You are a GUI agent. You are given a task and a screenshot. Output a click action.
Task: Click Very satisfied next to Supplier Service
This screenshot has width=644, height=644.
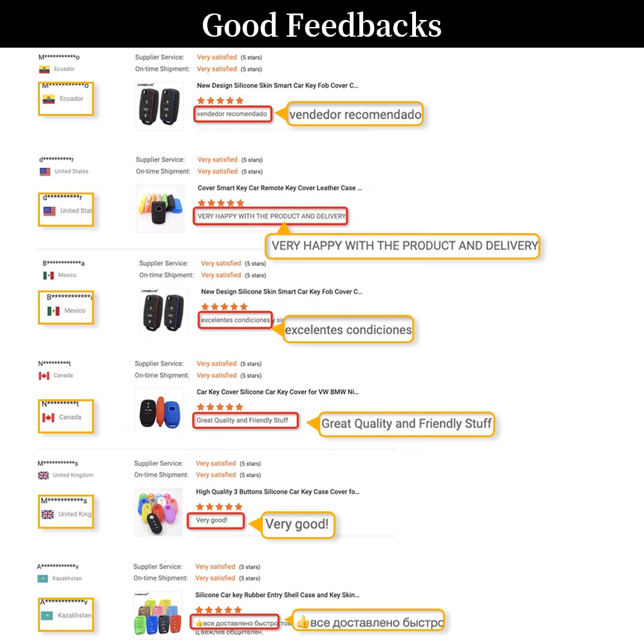(x=217, y=57)
